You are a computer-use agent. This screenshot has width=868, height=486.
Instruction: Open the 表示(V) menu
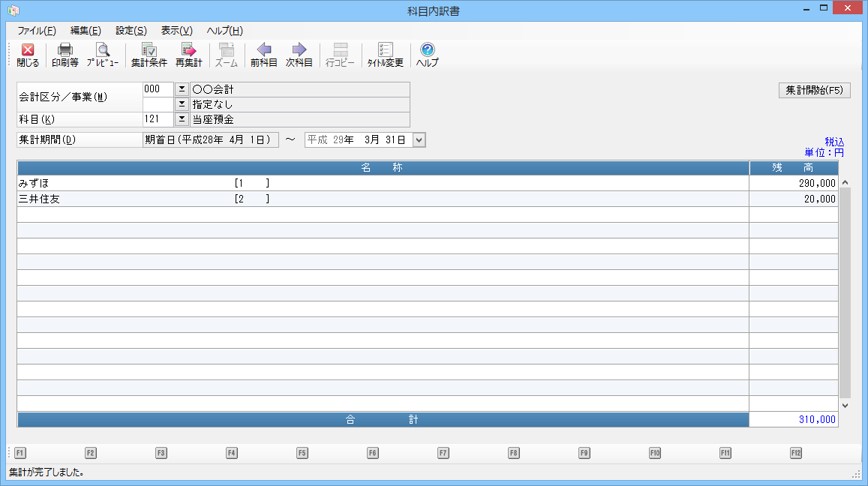click(176, 31)
